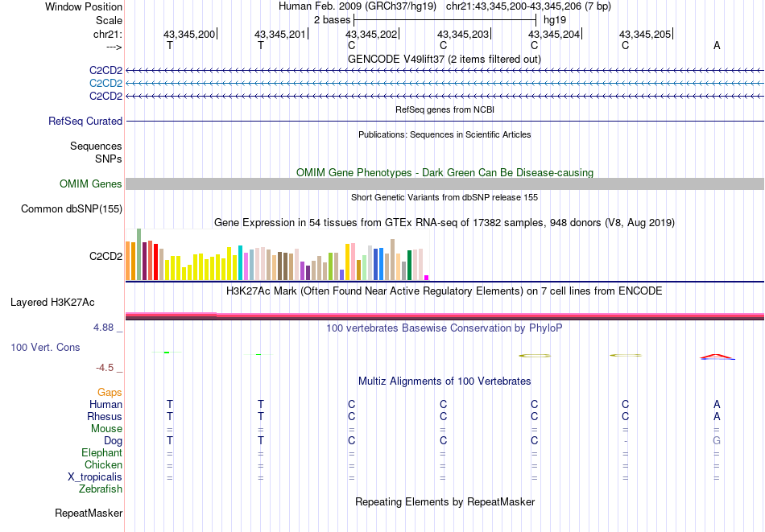Click the Mouse species label

(x=106, y=429)
